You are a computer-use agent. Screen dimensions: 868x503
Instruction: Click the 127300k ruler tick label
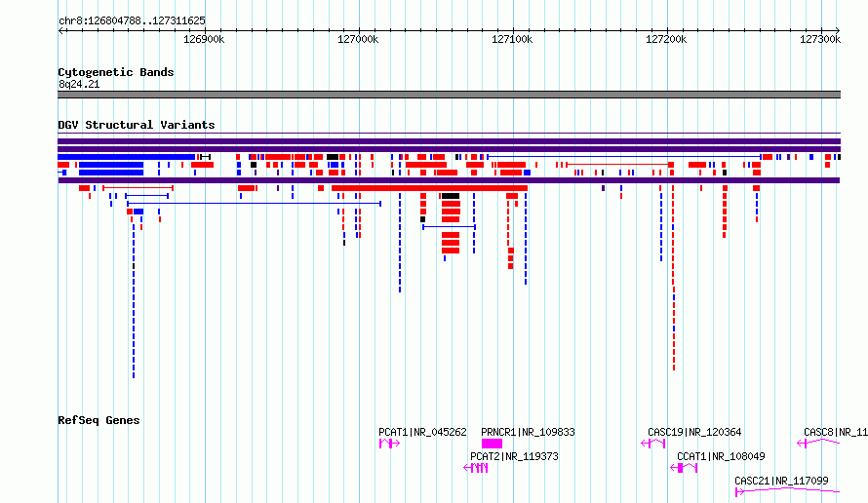(820, 39)
